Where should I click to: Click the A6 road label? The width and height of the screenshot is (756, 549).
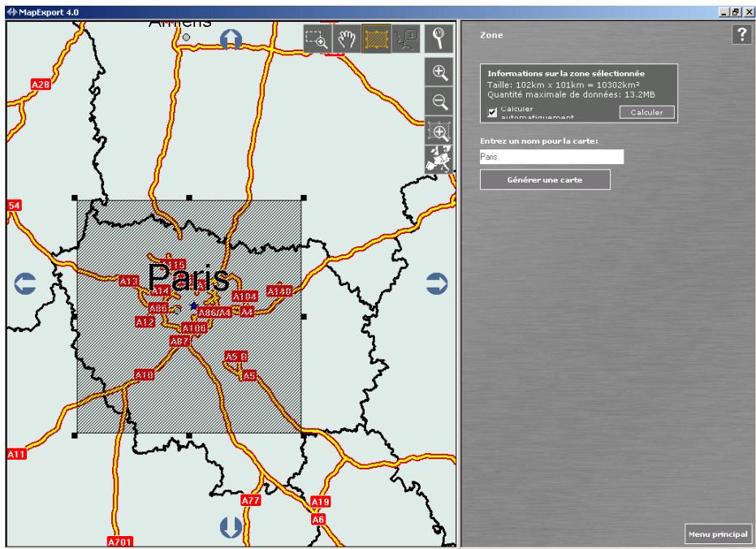(318, 519)
